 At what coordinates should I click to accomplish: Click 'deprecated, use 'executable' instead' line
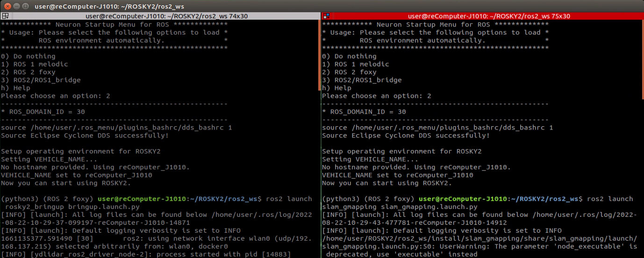(402, 254)
